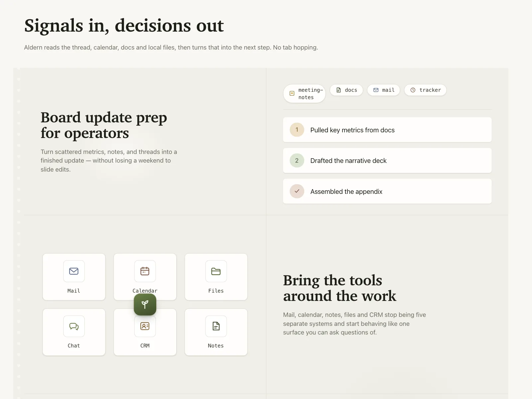Click the Mail envelope icon tile
This screenshot has height=399, width=532.
coord(74,271)
